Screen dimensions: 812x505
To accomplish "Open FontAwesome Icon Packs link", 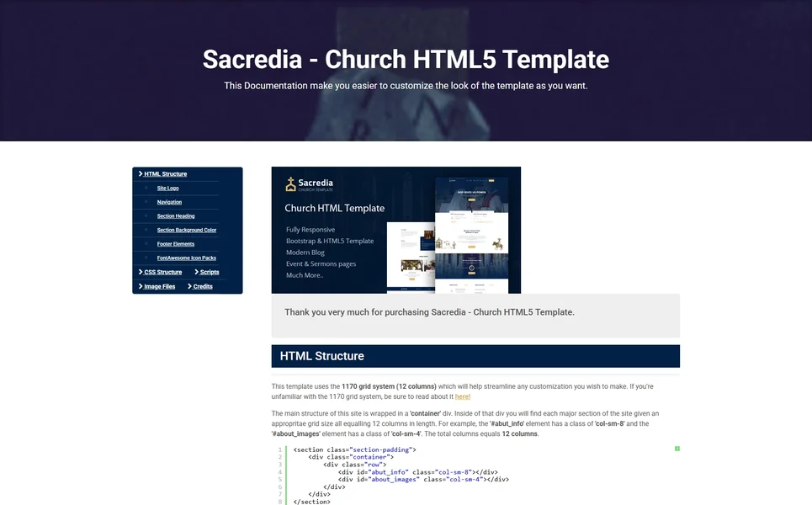I will pyautogui.click(x=186, y=258).
